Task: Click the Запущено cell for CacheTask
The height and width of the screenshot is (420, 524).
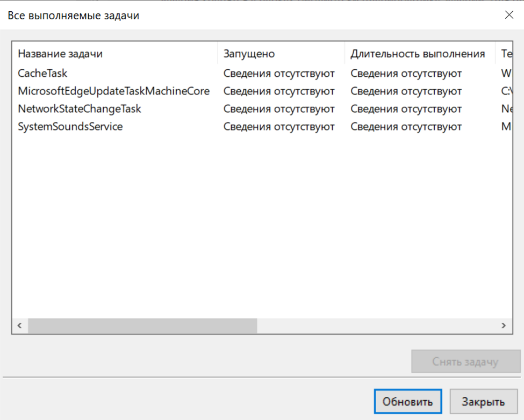Action: 279,73
